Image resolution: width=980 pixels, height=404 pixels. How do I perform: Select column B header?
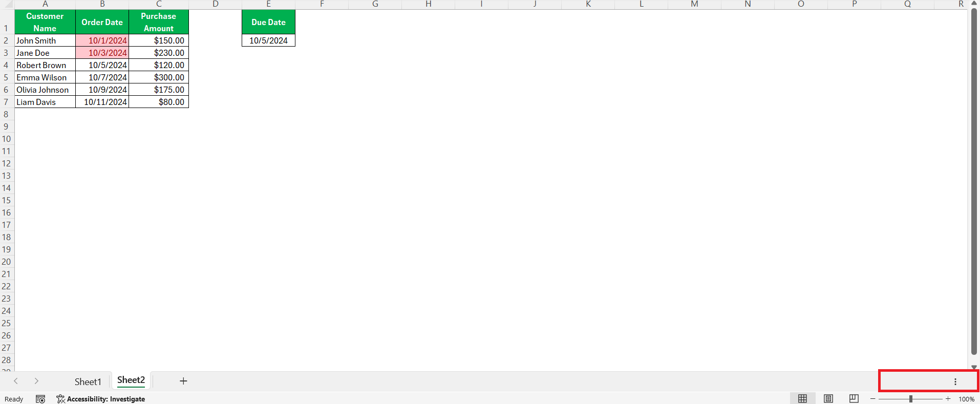(x=102, y=4)
